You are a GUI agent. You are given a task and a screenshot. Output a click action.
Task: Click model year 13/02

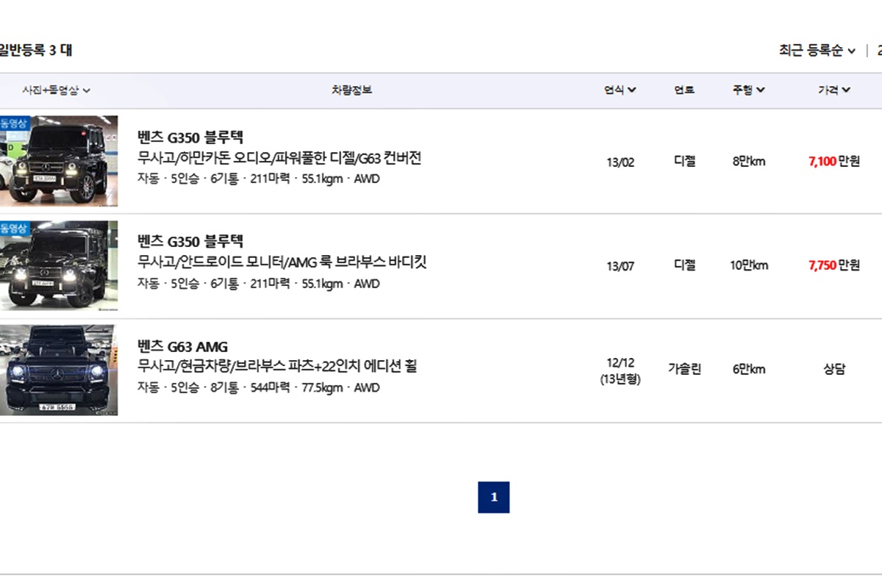(x=620, y=162)
